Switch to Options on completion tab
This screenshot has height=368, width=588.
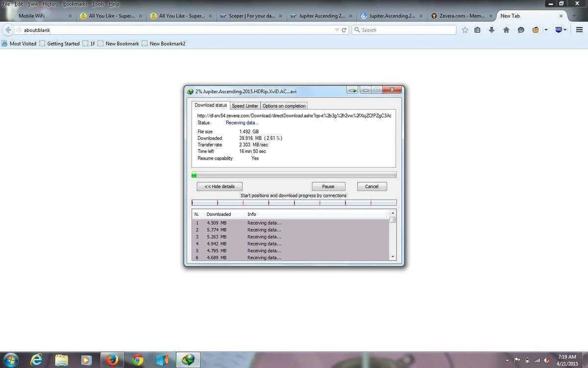click(x=284, y=106)
